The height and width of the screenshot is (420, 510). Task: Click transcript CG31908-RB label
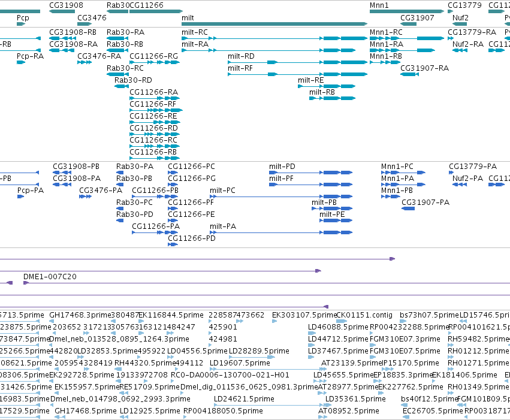coord(73,32)
